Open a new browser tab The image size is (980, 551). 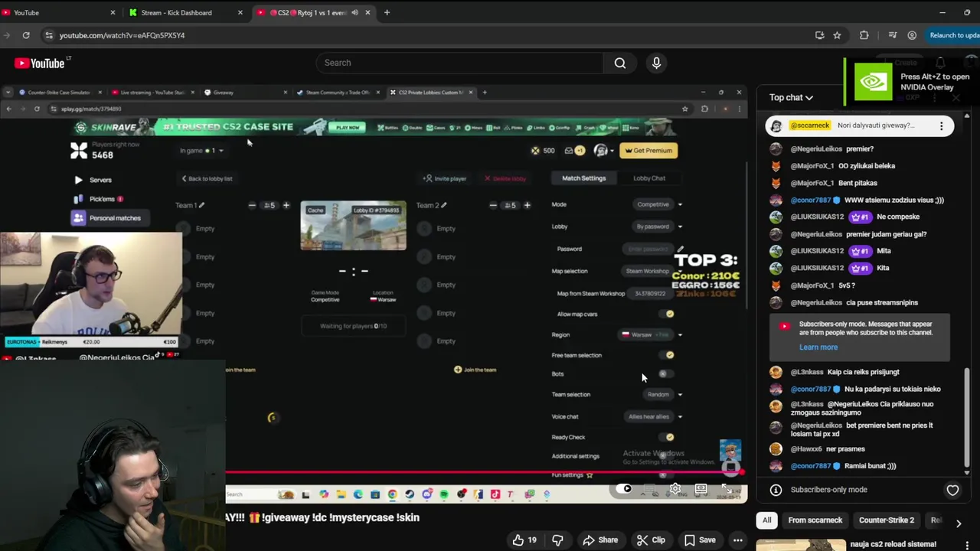coord(387,12)
